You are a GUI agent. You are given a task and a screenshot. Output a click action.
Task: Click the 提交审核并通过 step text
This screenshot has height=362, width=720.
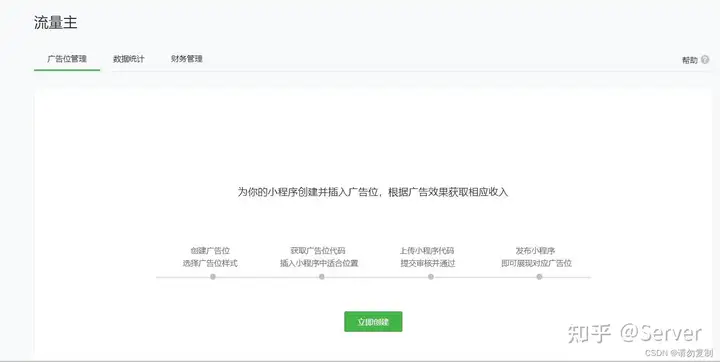point(428,263)
